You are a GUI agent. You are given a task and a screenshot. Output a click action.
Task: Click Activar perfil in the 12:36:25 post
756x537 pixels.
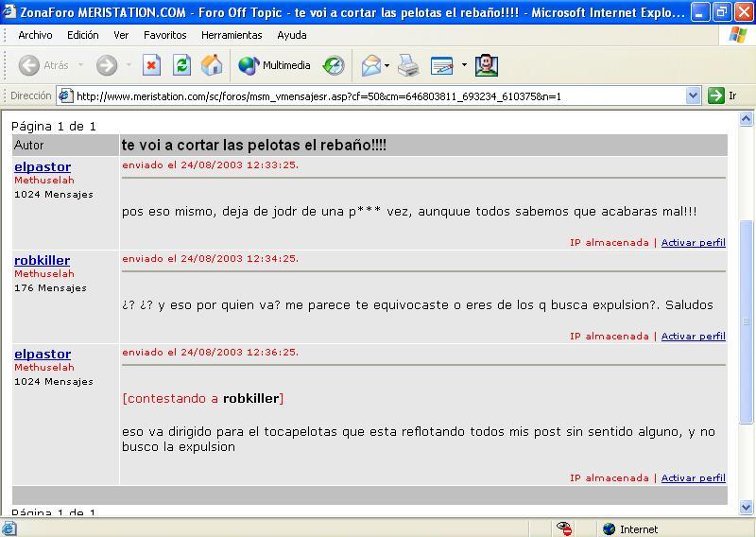(x=694, y=478)
